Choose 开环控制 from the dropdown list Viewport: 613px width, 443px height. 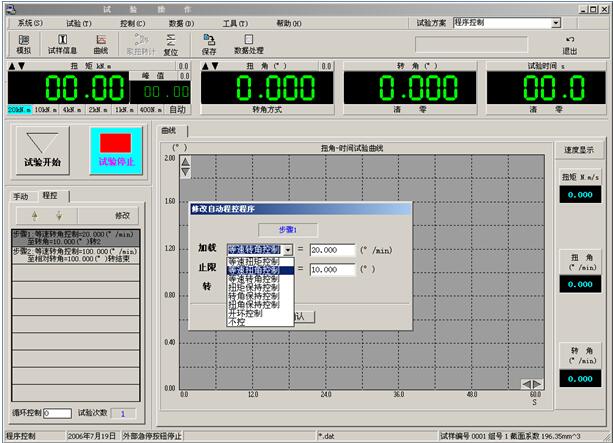coord(247,313)
